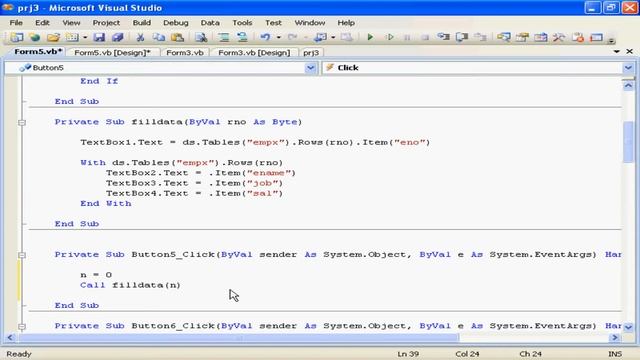Image resolution: width=640 pixels, height=360 pixels.
Task: Switch to the Form3.vb tab
Action: [185, 53]
